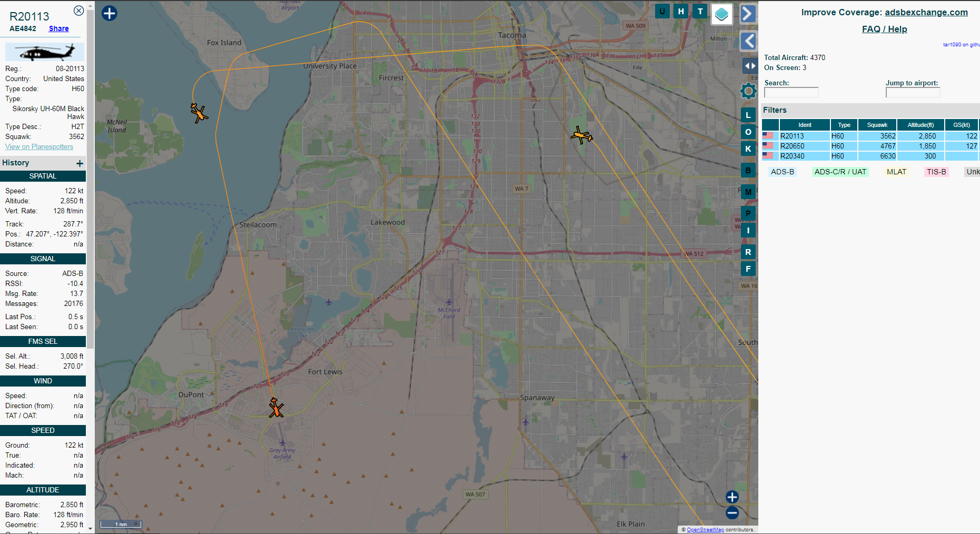Select helicopter icon near Gray Army Airfield

click(x=276, y=408)
